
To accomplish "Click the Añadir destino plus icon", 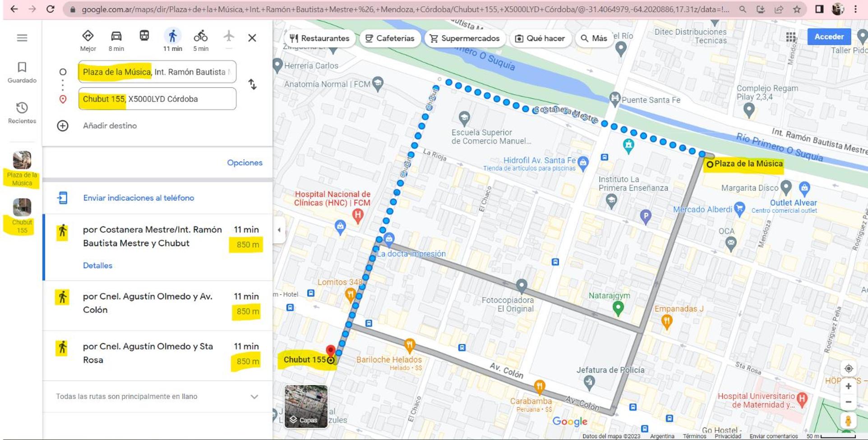I will pos(63,126).
